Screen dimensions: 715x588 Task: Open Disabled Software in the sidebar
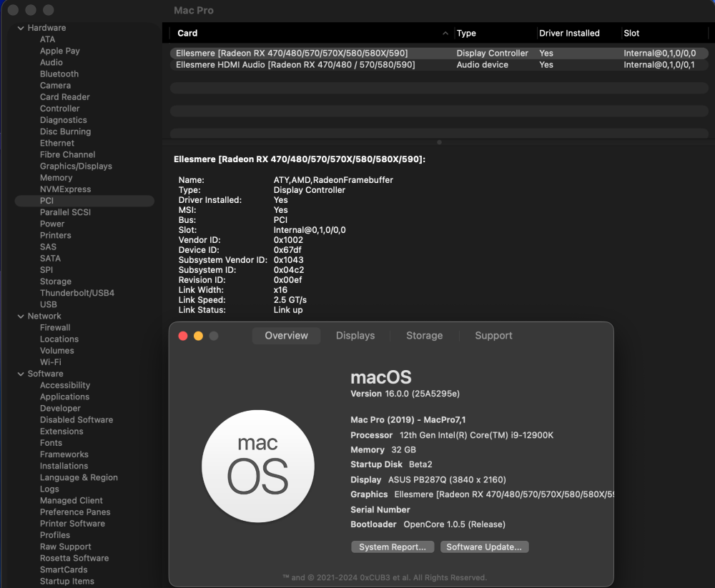(77, 420)
